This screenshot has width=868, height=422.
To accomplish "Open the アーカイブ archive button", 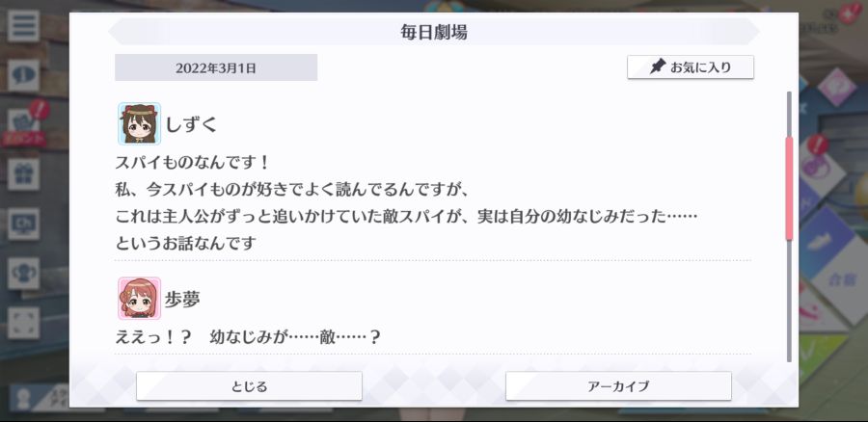I will [x=618, y=386].
